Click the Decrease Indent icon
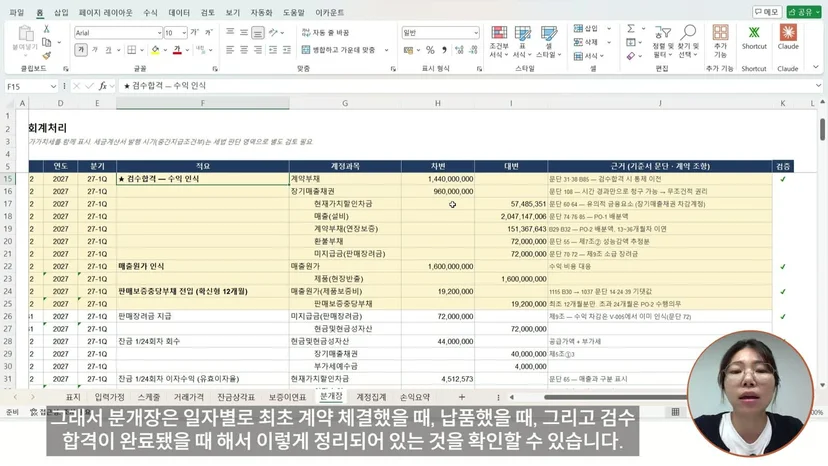This screenshot has height=466, width=828. pos(272,50)
